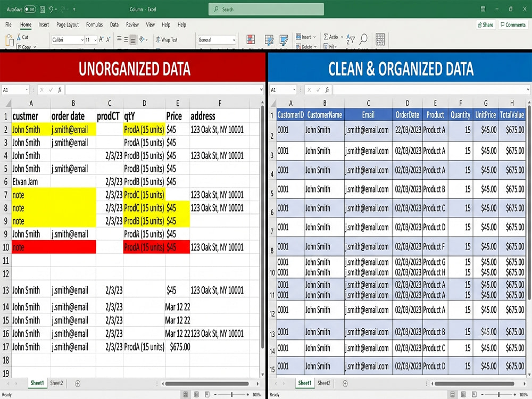The width and height of the screenshot is (532, 399).
Task: Select Sheet2 tab in right panel
Action: 324,383
